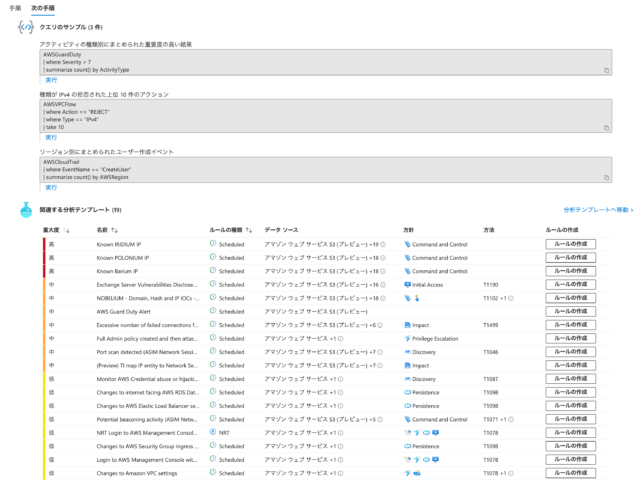Select the Port scan detected template row

pyautogui.click(x=327, y=352)
